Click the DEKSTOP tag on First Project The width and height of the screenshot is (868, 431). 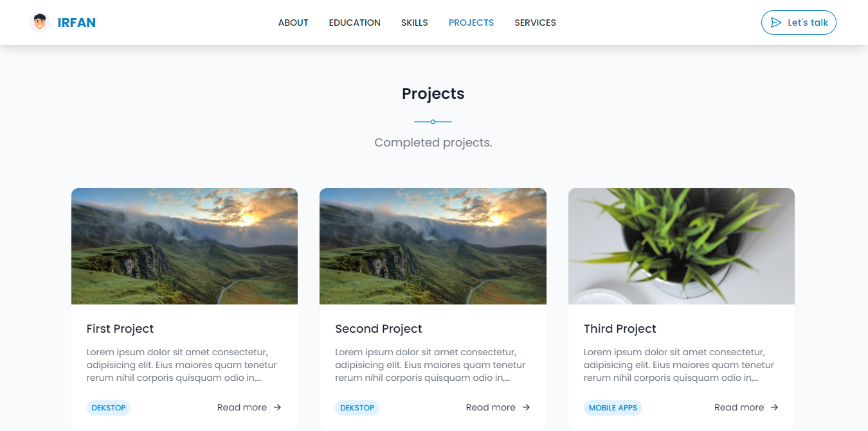109,408
